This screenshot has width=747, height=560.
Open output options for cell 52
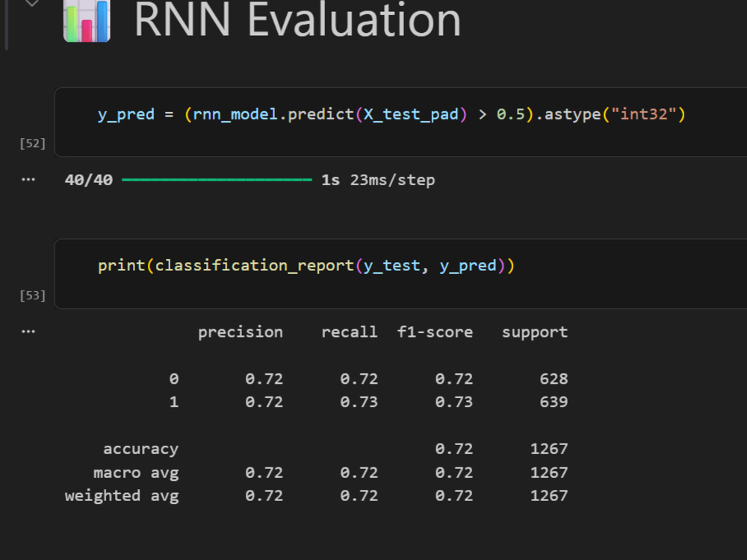tap(28, 179)
